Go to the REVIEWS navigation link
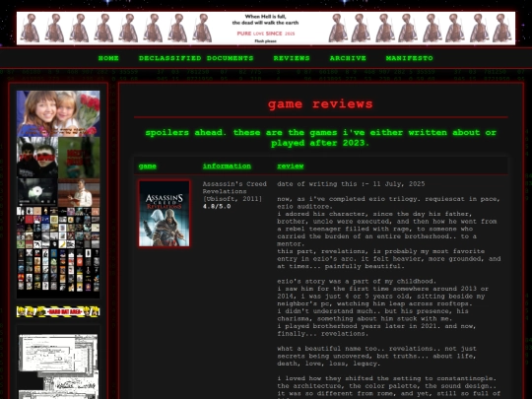The image size is (532, 399). point(292,58)
